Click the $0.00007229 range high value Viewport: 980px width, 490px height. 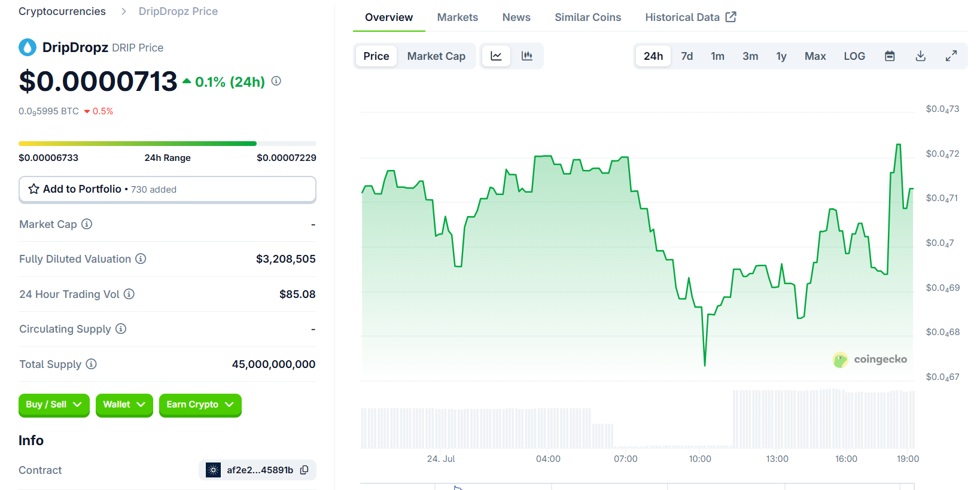point(287,157)
